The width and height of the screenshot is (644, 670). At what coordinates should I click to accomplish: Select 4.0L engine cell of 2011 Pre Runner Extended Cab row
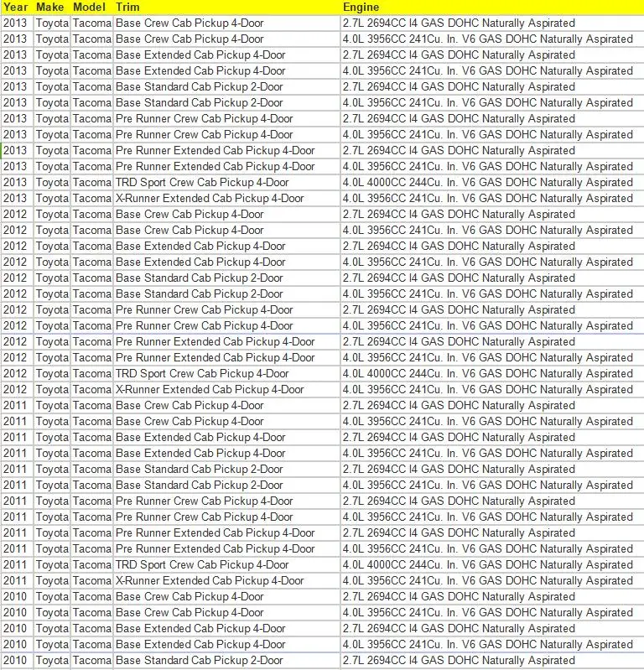pyautogui.click(x=492, y=549)
